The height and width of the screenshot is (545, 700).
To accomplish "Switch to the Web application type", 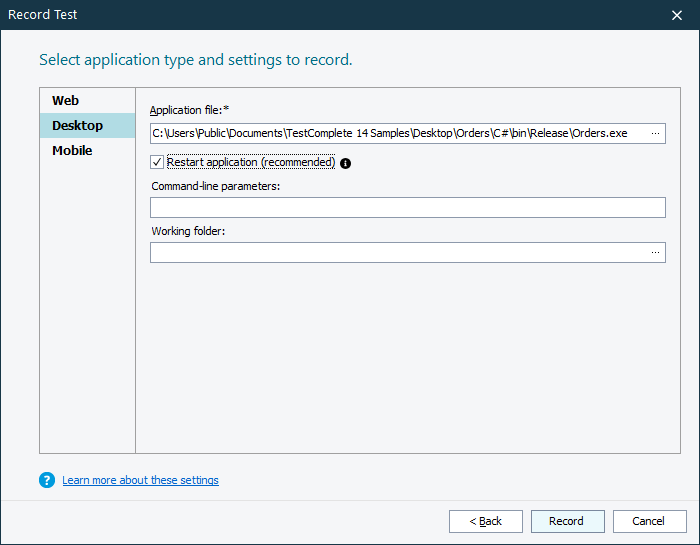I will coord(66,101).
